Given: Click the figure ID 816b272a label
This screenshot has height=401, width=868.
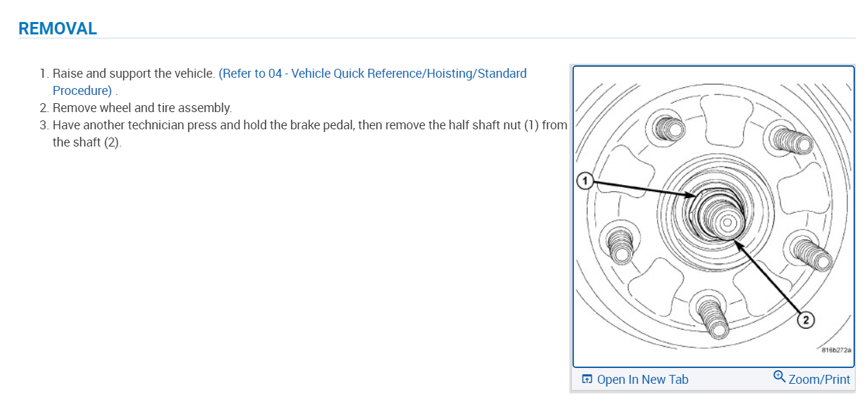Looking at the screenshot, I should click(x=836, y=349).
